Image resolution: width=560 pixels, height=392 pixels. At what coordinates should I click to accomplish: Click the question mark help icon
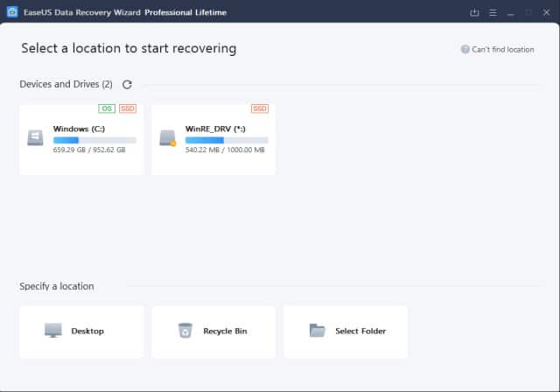point(465,50)
